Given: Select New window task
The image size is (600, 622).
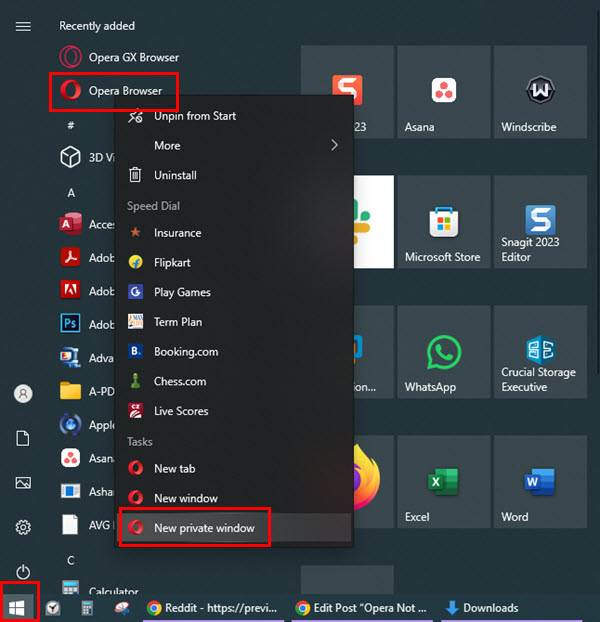Looking at the screenshot, I should (234, 498).
